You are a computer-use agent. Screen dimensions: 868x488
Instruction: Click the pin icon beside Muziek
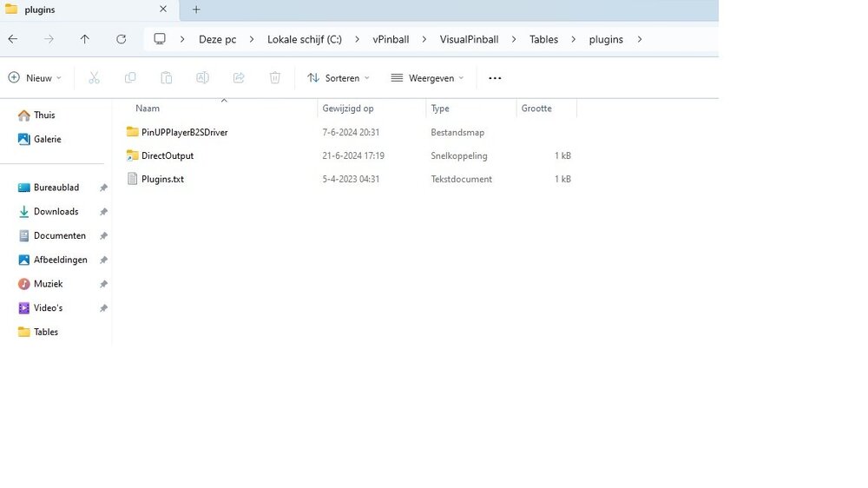103,284
